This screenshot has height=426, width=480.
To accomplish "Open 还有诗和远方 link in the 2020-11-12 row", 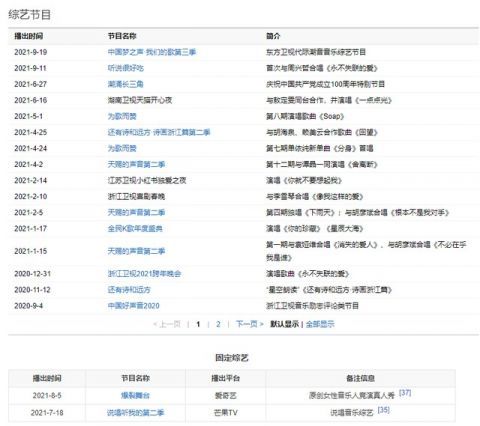I will click(x=129, y=290).
